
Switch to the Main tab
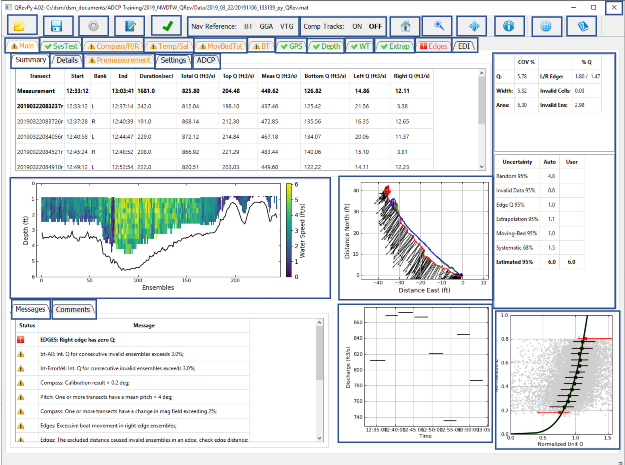[22, 46]
